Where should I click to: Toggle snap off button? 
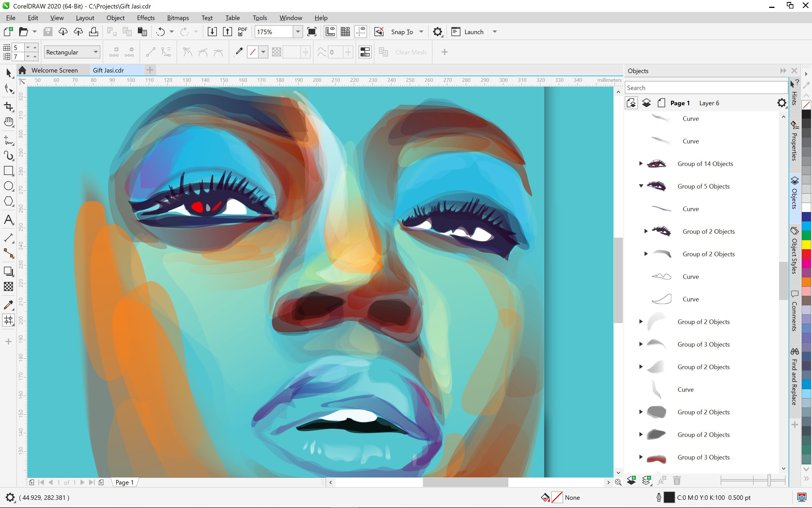pos(379,32)
